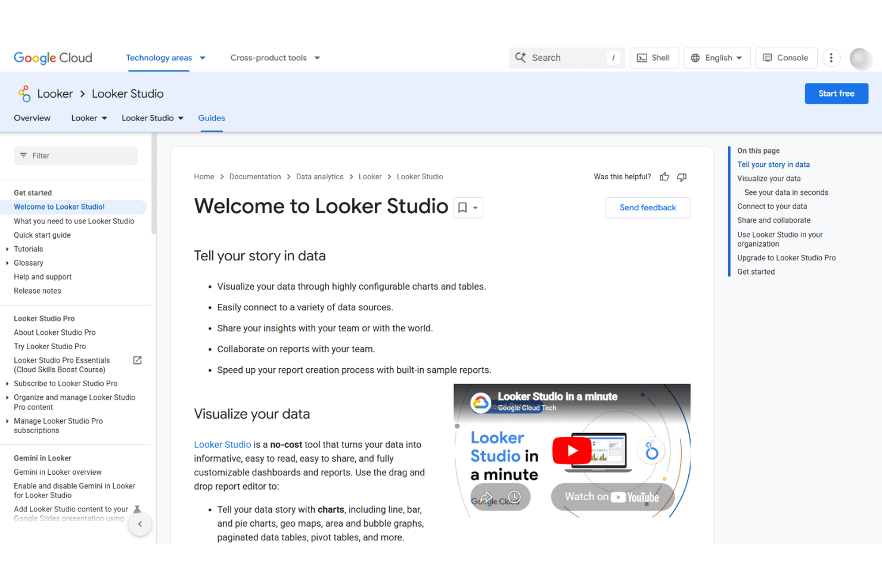Open the Shell terminal button
Screen dimensions: 882x588
tap(654, 58)
